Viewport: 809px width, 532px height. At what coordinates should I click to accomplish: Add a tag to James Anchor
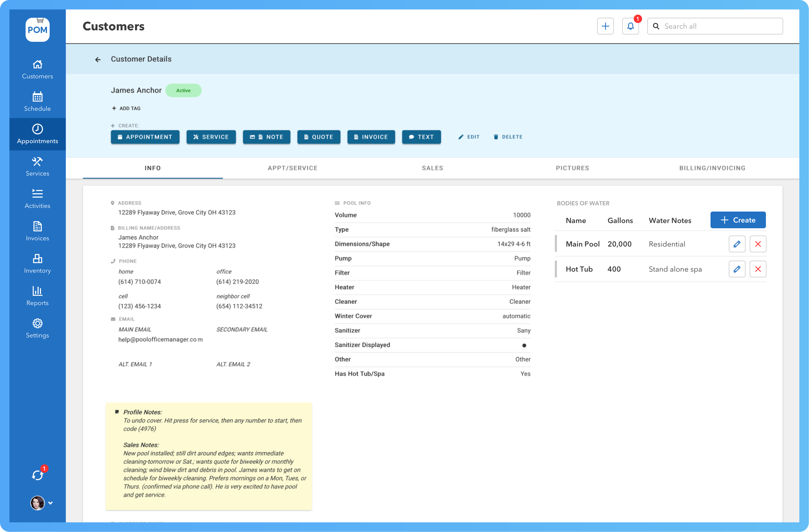click(x=126, y=108)
